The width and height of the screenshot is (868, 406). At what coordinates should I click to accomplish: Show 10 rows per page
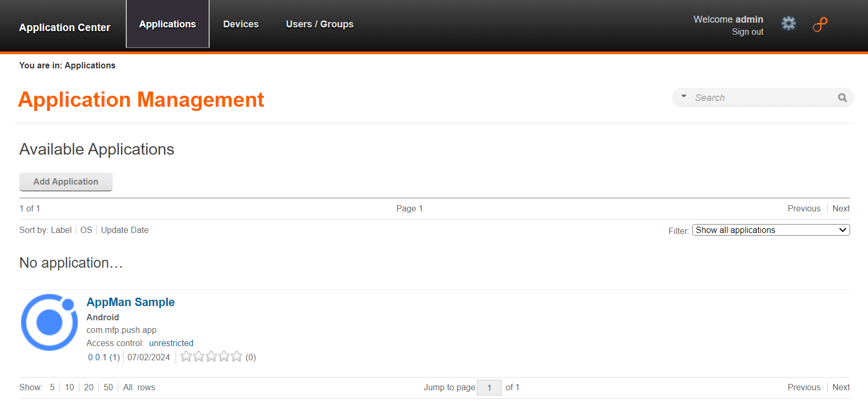(x=69, y=388)
